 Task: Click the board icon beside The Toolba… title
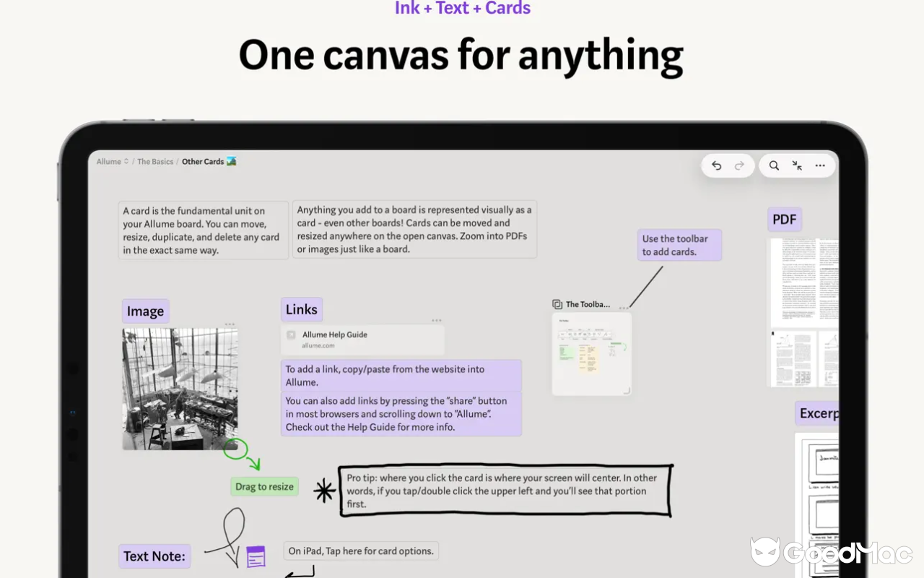pyautogui.click(x=557, y=304)
